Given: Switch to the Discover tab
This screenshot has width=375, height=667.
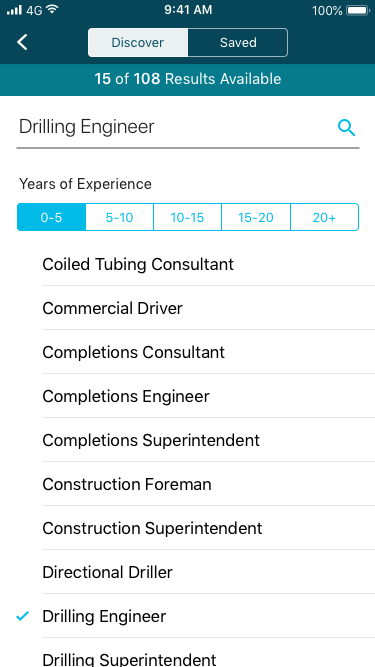Looking at the screenshot, I should tap(138, 43).
